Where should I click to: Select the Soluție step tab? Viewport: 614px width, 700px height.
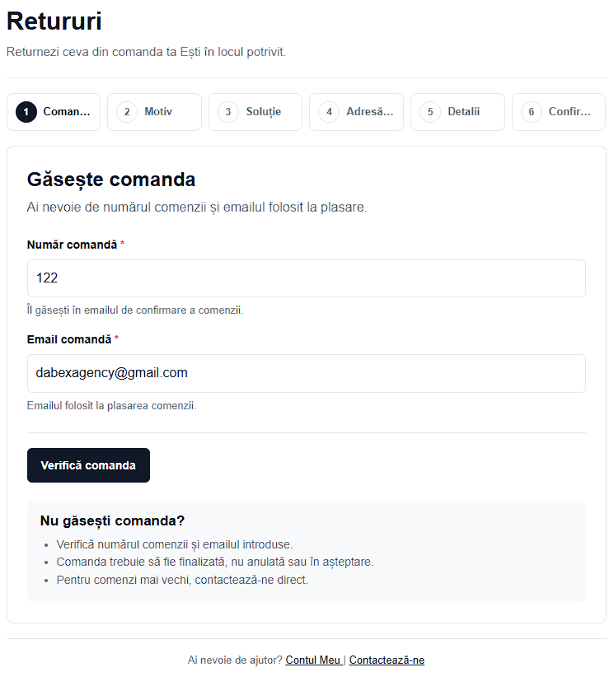pyautogui.click(x=255, y=112)
